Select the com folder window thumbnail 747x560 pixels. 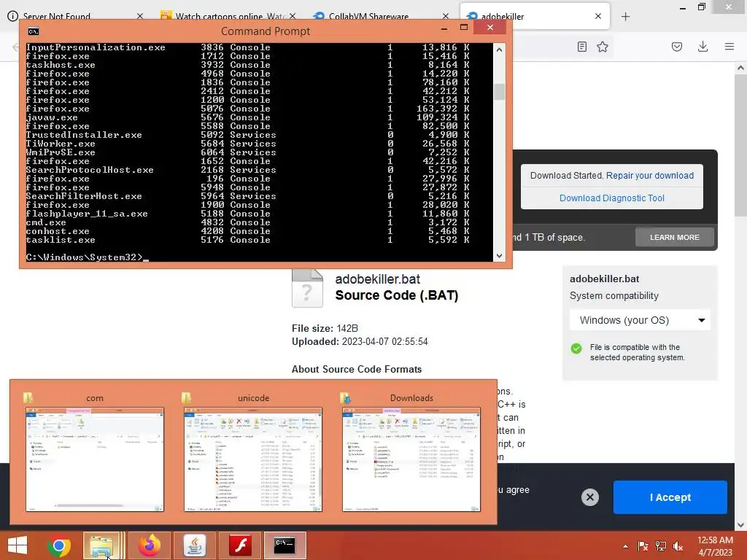click(95, 459)
